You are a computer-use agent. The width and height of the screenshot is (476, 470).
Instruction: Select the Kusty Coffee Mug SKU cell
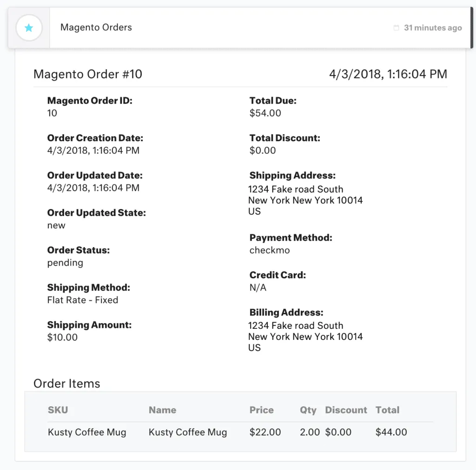[87, 432]
